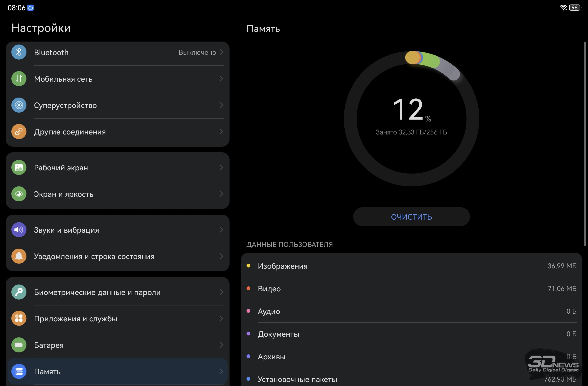588x386 pixels.
Task: Click the storage usage ring chart
Action: (x=411, y=119)
